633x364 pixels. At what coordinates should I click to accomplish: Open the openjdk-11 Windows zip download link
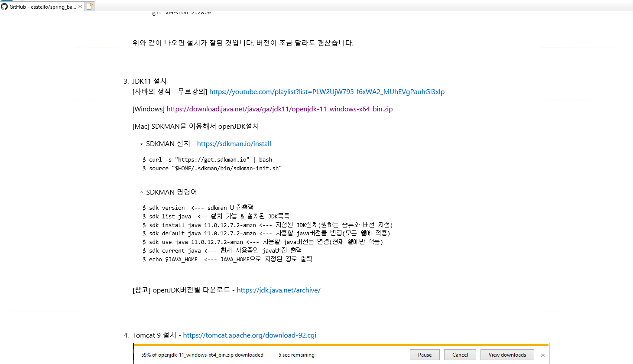point(279,109)
